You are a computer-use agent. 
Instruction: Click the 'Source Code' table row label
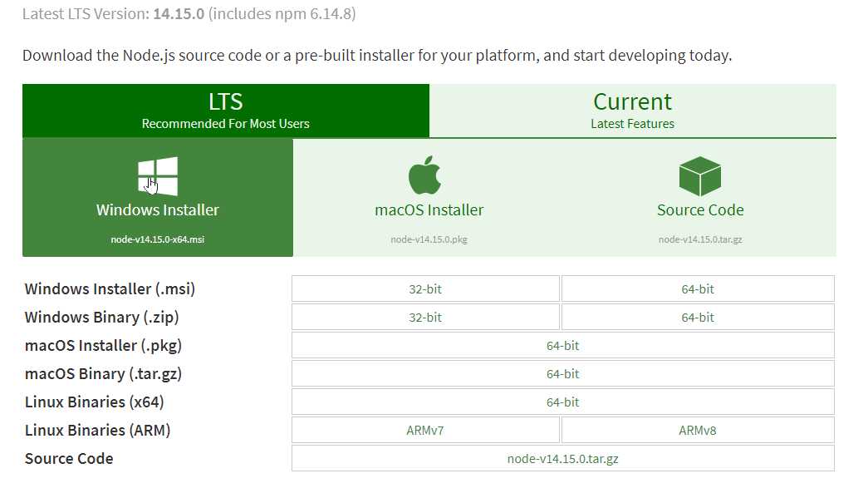(69, 459)
